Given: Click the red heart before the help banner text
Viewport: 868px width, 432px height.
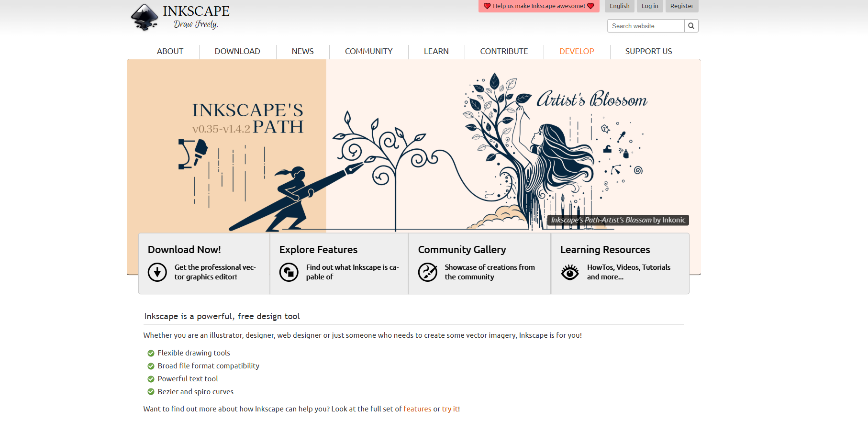Looking at the screenshot, I should (487, 6).
